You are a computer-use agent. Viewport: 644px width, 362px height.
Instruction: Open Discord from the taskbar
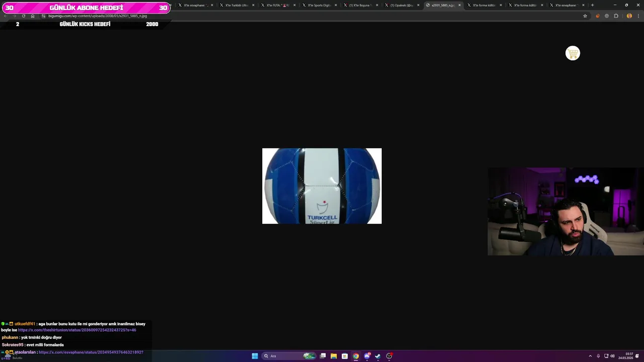tap(367, 356)
